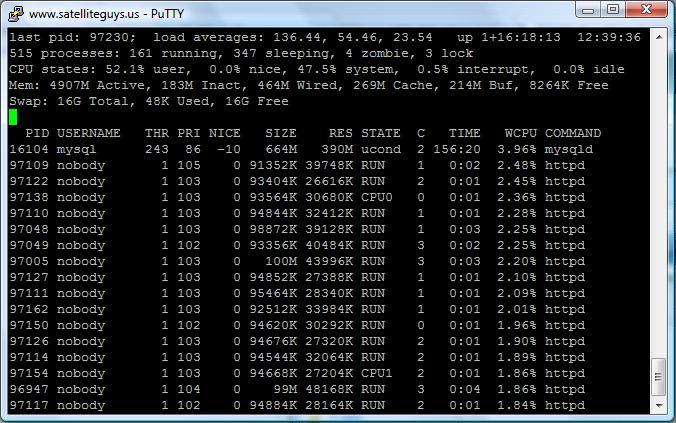Click PID 97049
The height and width of the screenshot is (423, 676).
click(29, 245)
